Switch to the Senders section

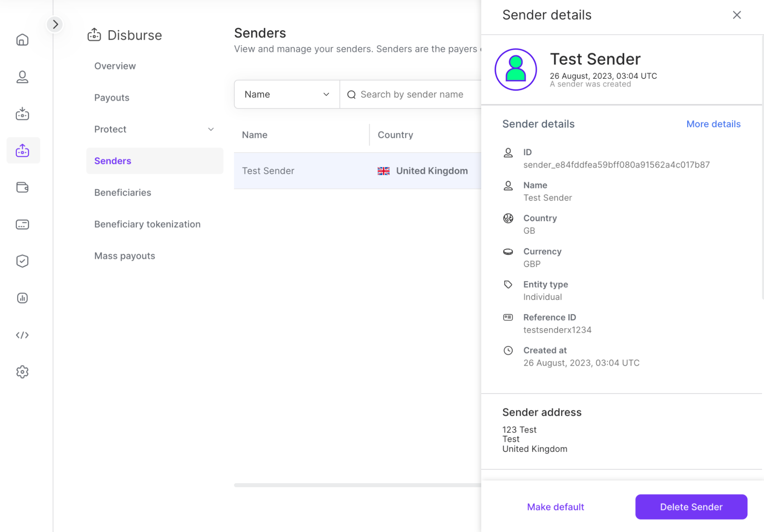[x=112, y=161]
